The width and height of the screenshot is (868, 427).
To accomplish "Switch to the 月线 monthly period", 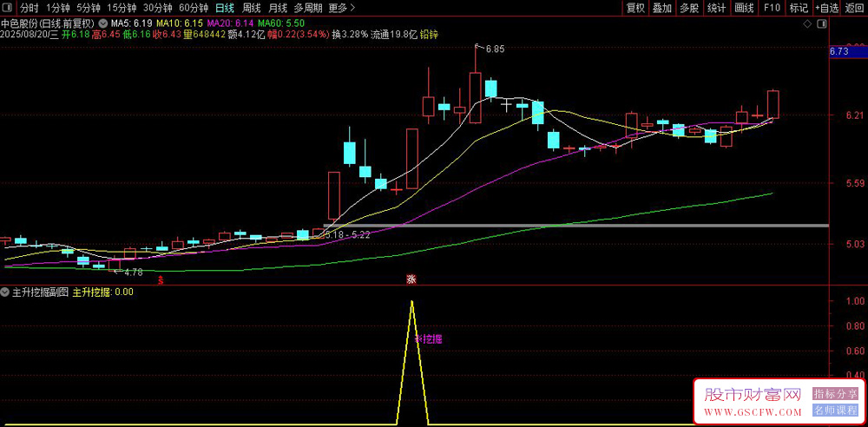I will [278, 8].
